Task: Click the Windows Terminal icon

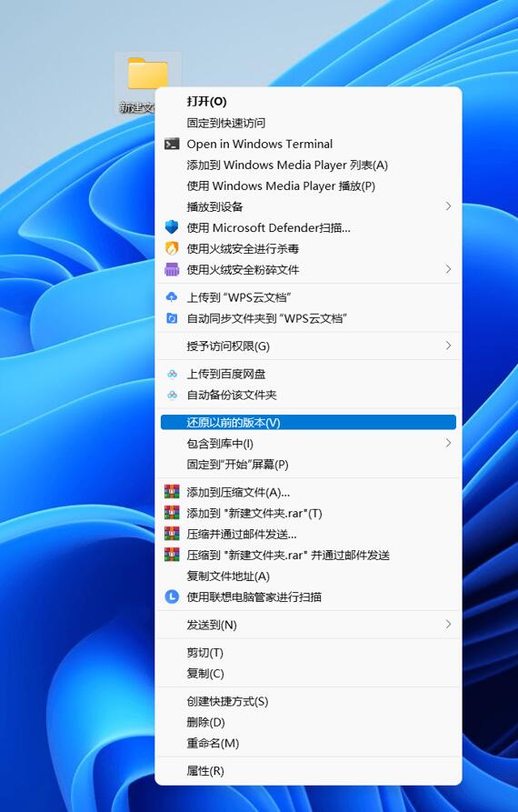Action: coord(172,144)
